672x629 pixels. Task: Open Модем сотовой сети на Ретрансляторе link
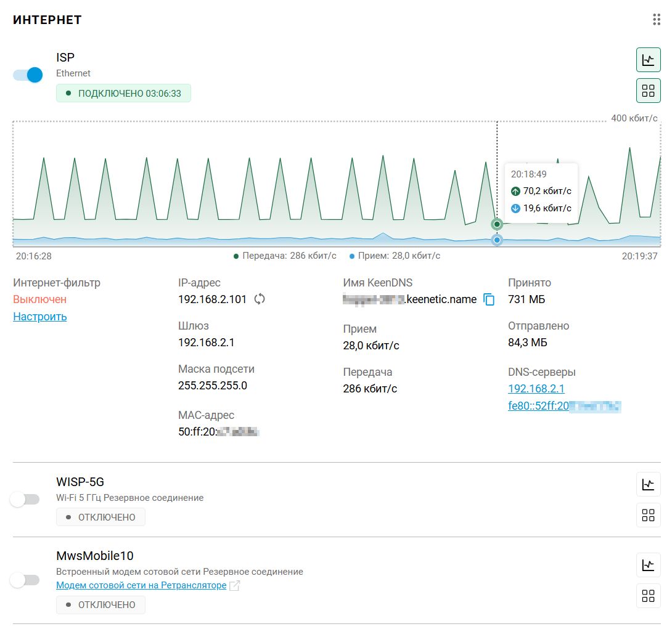click(141, 585)
